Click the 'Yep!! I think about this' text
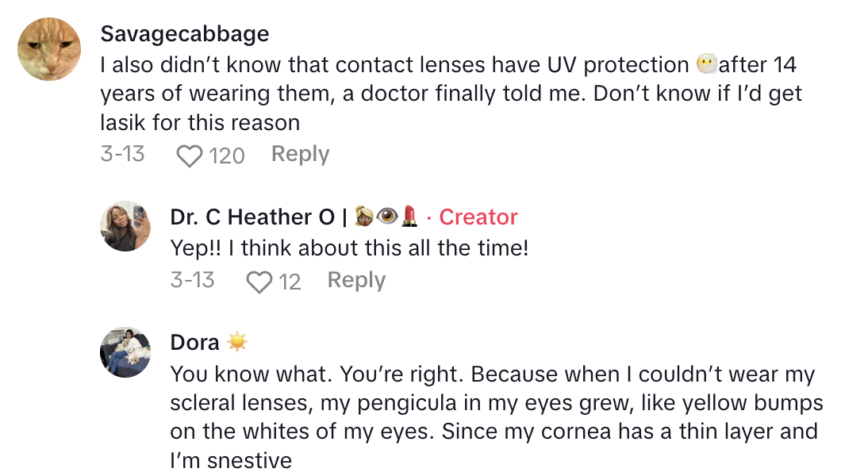The height and width of the screenshot is (476, 868). [x=349, y=248]
